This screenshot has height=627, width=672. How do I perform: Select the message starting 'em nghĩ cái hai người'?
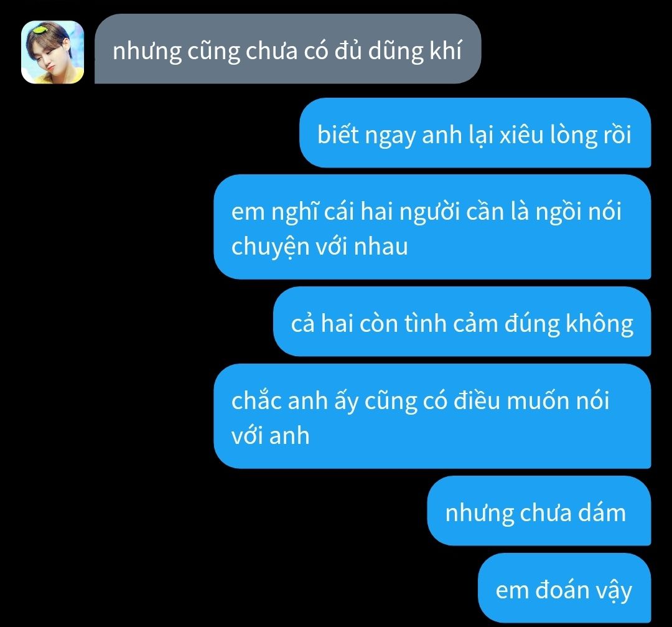click(432, 227)
